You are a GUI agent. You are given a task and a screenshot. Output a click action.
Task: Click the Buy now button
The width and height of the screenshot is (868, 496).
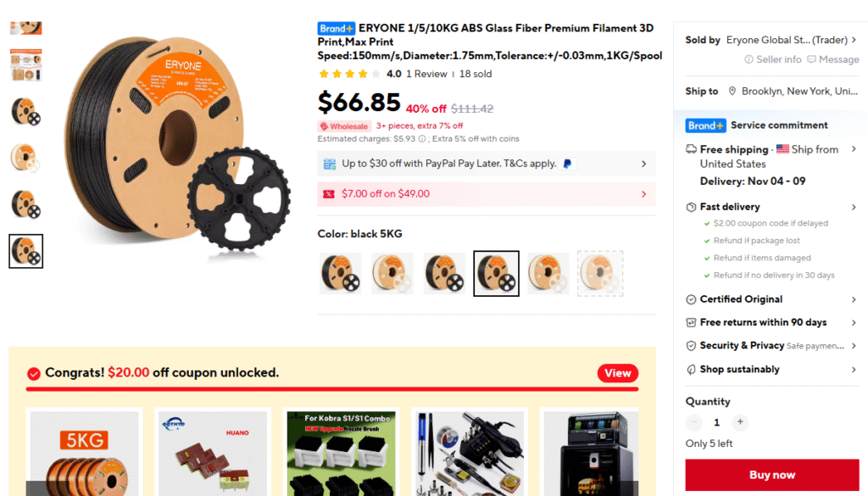(772, 475)
